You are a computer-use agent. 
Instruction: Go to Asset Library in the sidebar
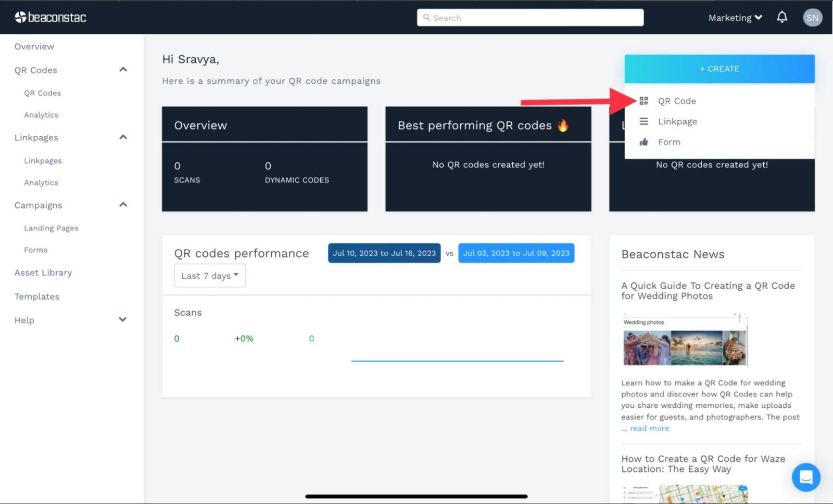[x=43, y=273]
